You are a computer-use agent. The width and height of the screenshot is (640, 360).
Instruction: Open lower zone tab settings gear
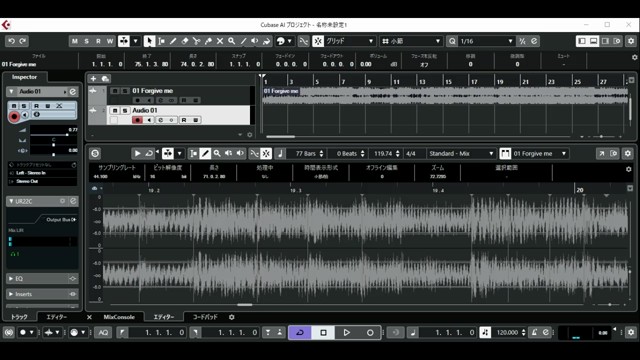coord(231,317)
